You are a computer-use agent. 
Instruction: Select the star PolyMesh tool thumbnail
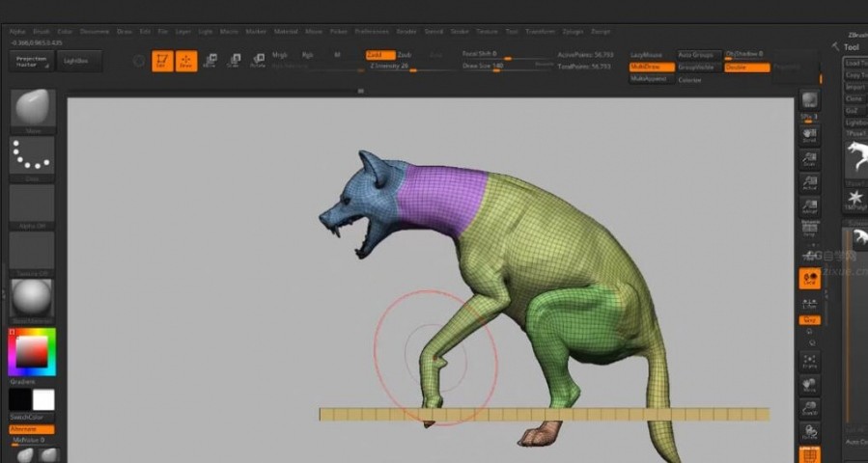pos(856,201)
